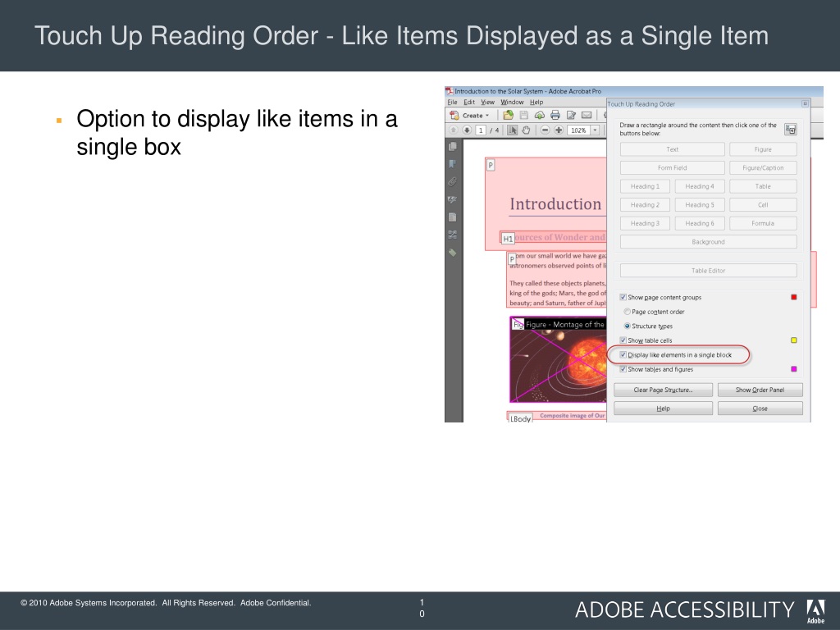Click the Print icon in Acrobat toolbar
This screenshot has width=840, height=630.
pos(555,115)
